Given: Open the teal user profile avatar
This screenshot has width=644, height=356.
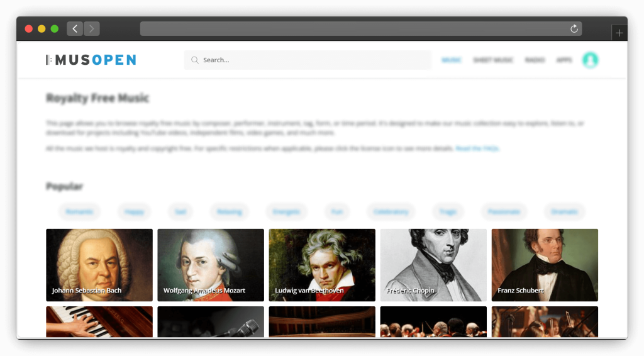Looking at the screenshot, I should [x=590, y=60].
